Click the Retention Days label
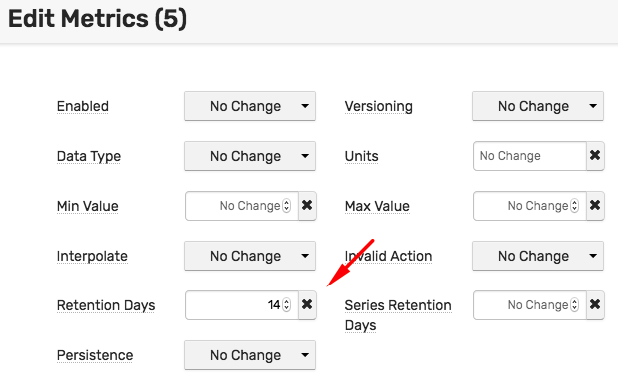 [106, 305]
